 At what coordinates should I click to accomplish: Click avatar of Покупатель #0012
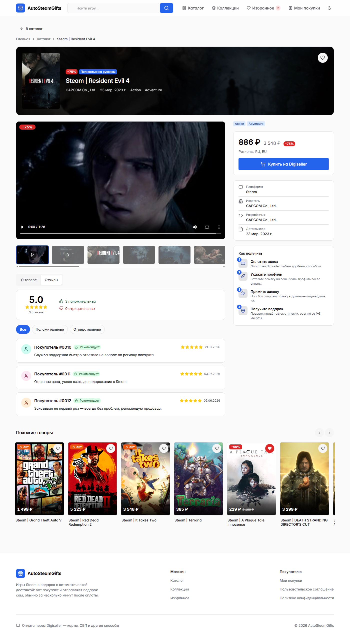click(x=26, y=403)
